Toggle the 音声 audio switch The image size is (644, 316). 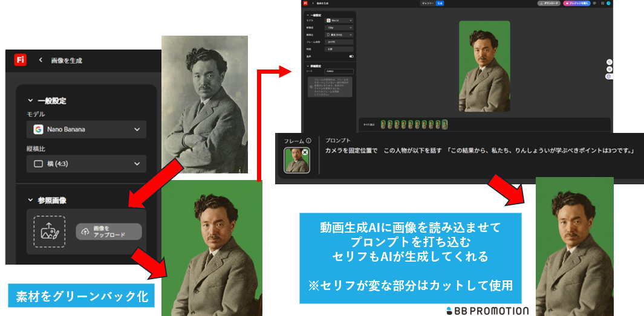[351, 56]
